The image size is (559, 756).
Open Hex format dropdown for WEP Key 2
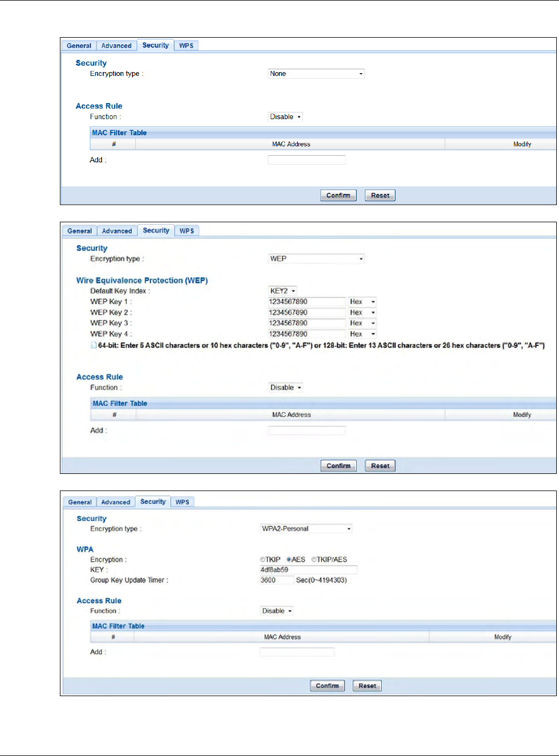(363, 313)
